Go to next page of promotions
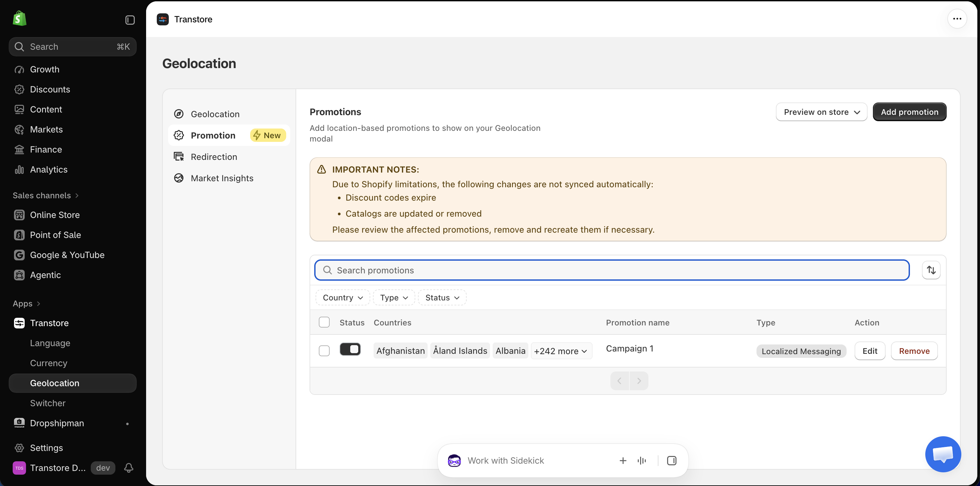The image size is (980, 486). [639, 381]
